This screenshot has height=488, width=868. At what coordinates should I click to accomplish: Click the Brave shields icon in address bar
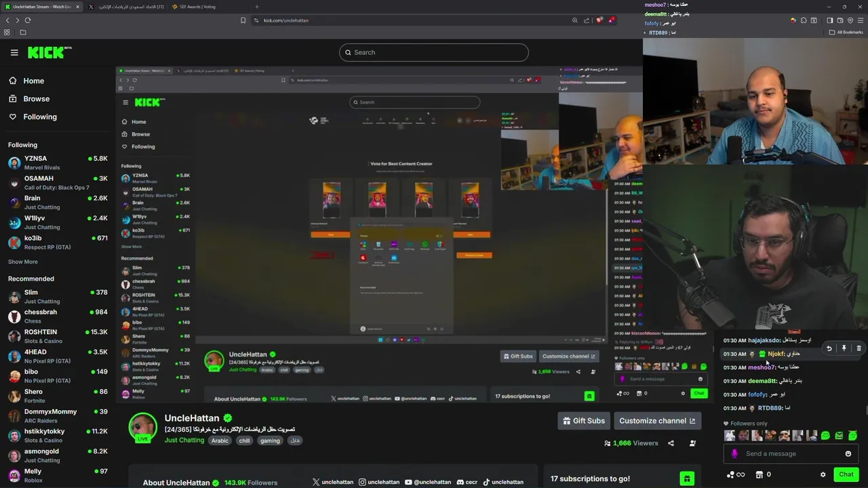(599, 20)
